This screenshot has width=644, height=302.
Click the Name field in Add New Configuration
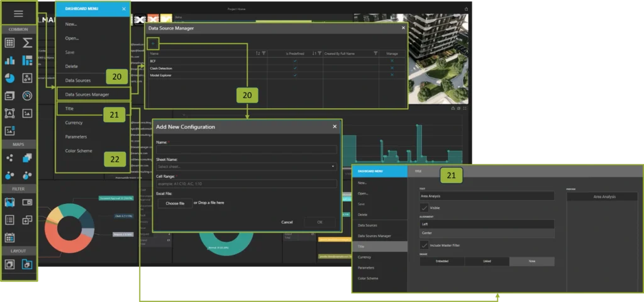click(247, 150)
